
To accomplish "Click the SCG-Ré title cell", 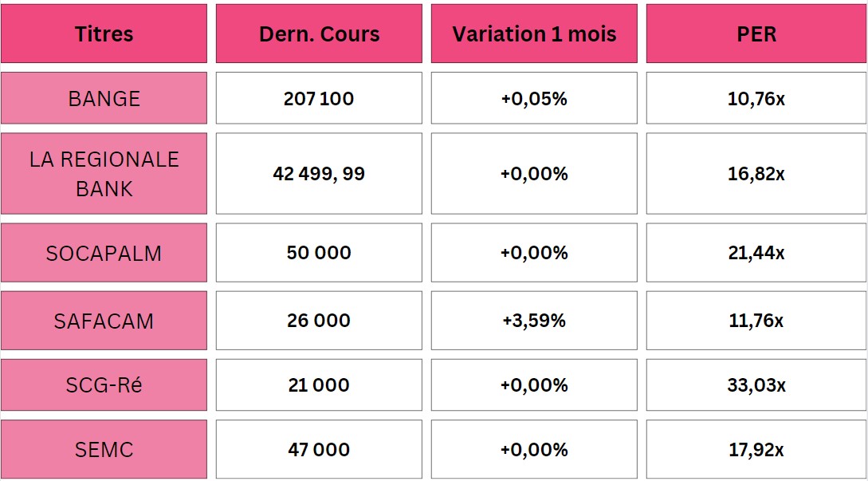I will [x=104, y=384].
